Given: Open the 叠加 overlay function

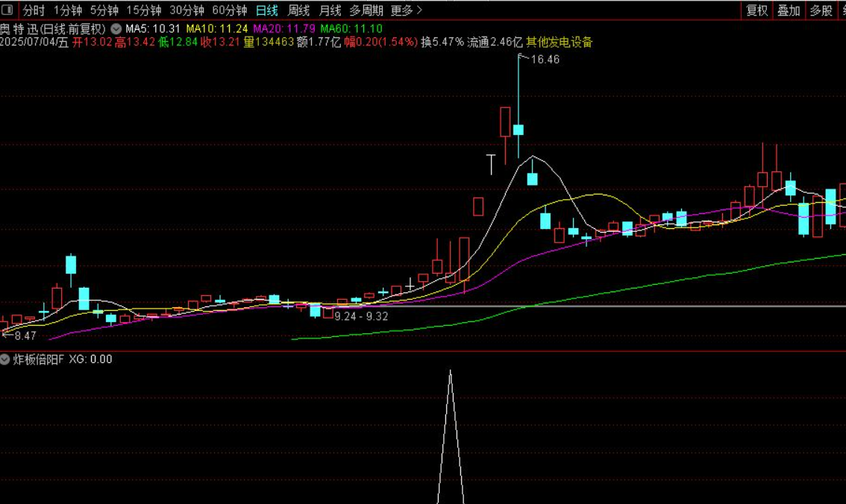Looking at the screenshot, I should click(788, 10).
